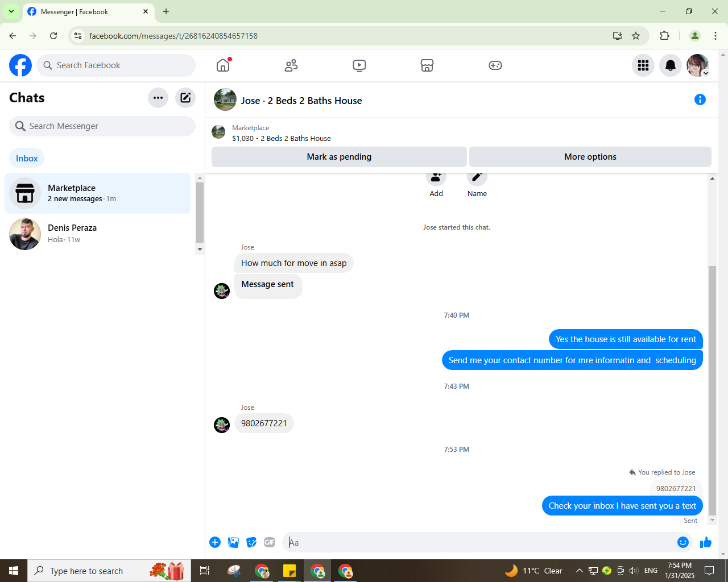Screen dimensions: 728x582
Task: Attach a photo with the image icon
Action: [x=233, y=542]
